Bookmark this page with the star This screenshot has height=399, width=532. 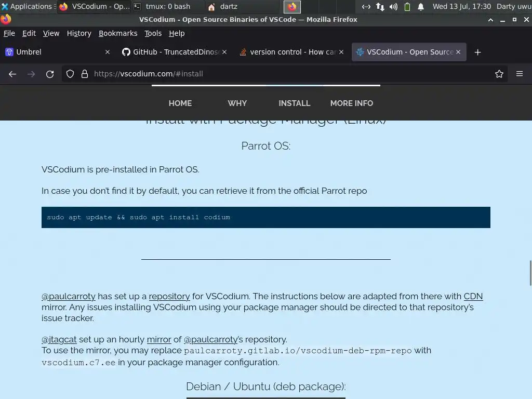click(x=499, y=74)
